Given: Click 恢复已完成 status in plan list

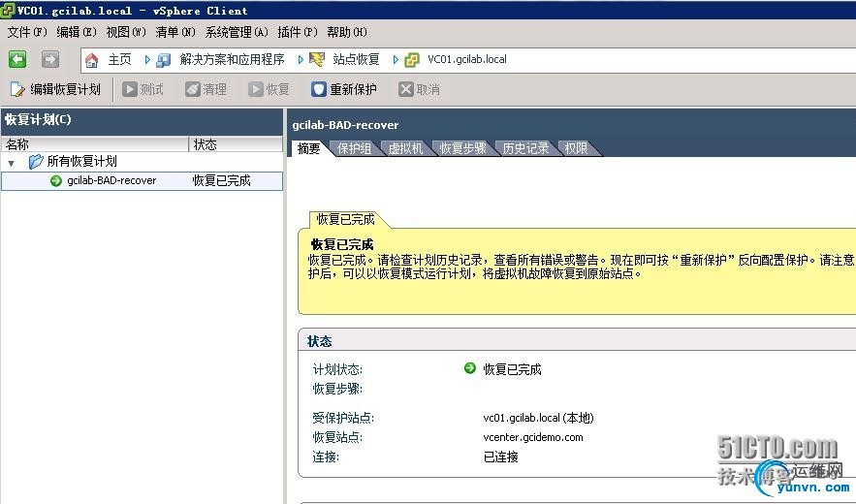Looking at the screenshot, I should coord(221,180).
